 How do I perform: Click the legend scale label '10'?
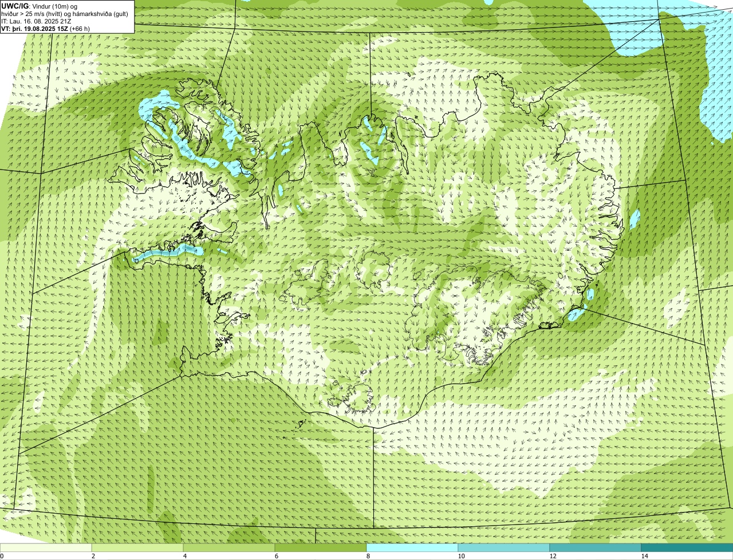click(461, 556)
